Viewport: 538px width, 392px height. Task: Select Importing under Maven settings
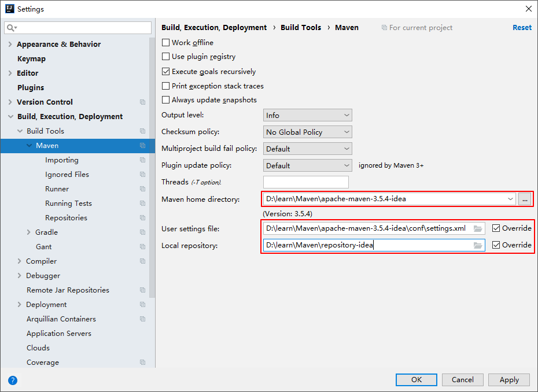click(x=61, y=160)
